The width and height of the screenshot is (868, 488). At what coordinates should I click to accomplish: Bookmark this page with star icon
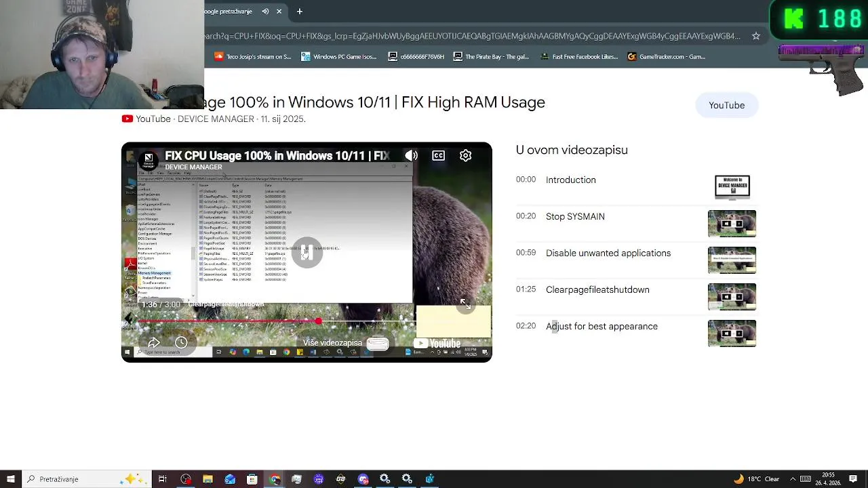click(x=755, y=36)
